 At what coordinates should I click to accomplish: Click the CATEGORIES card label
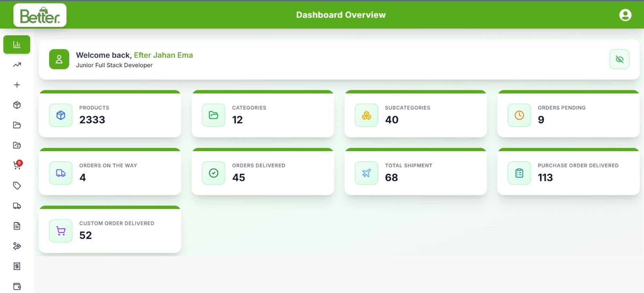[249, 108]
